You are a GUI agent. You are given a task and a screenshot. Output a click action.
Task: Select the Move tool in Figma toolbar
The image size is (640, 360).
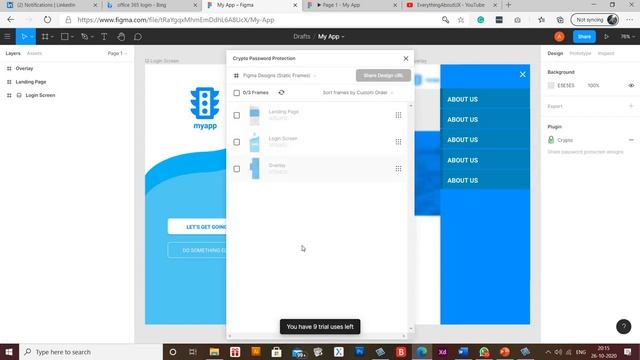pyautogui.click(x=24, y=37)
